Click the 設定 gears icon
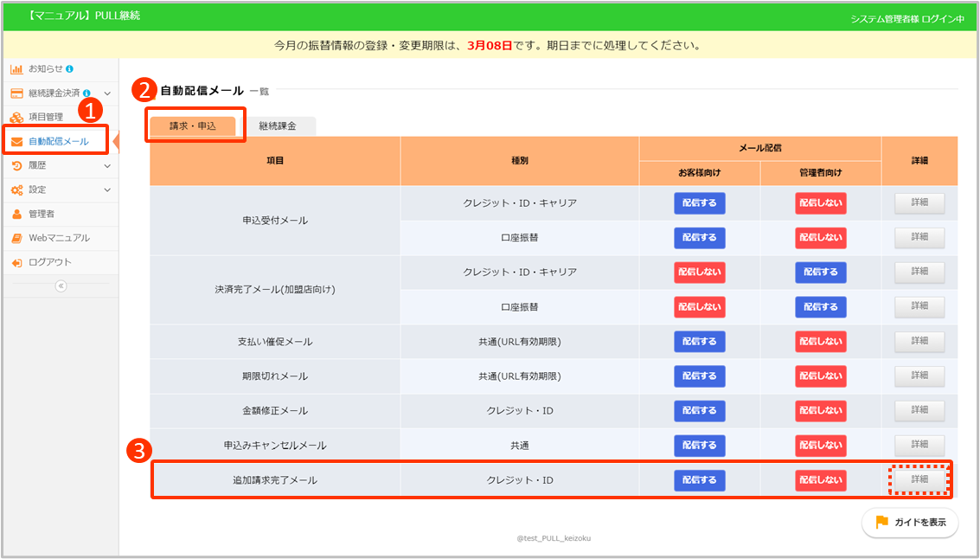980x559 pixels. point(17,190)
